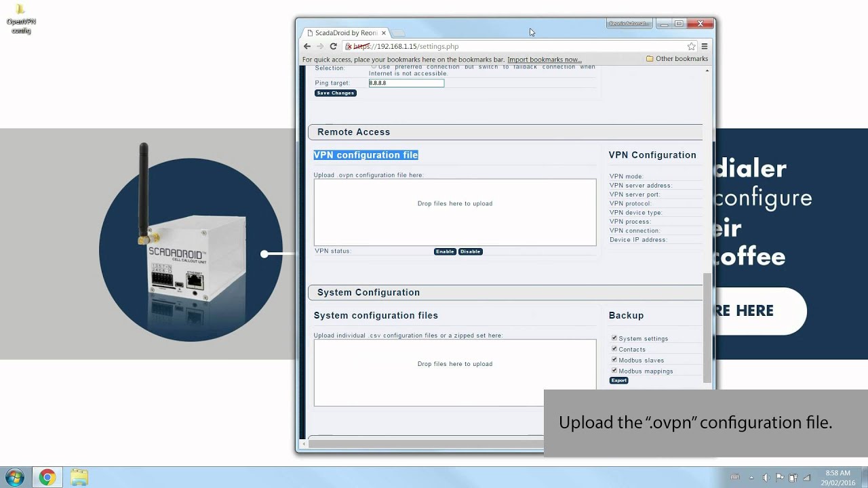Click the Ping target input field
This screenshot has width=868, height=488.
pos(406,83)
